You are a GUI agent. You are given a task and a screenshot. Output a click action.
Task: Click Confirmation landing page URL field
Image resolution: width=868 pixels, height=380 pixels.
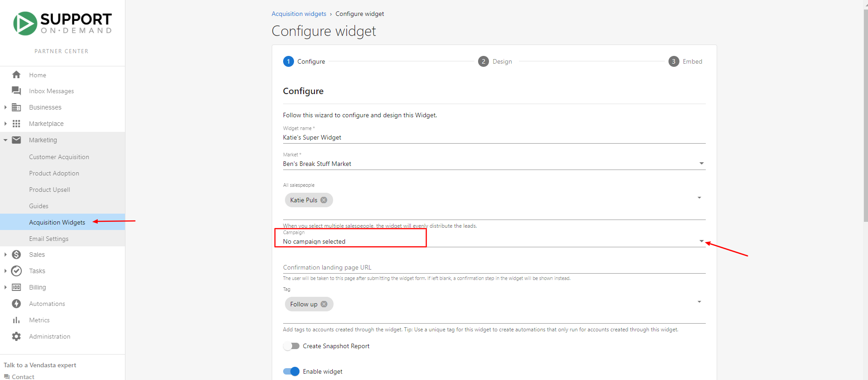click(x=494, y=267)
